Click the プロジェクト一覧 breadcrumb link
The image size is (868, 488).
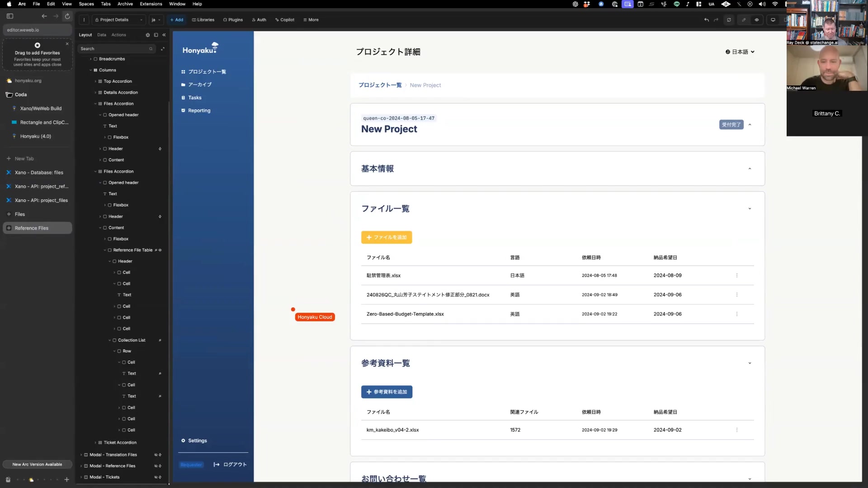pyautogui.click(x=380, y=85)
